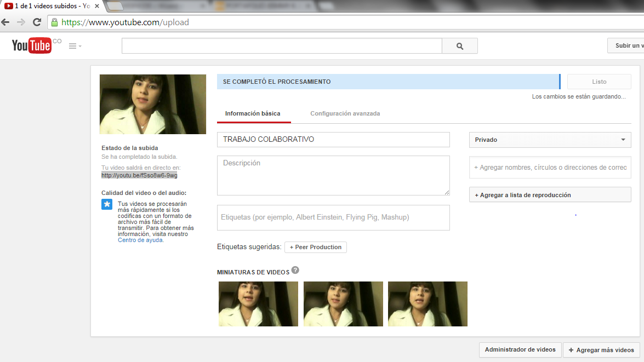Switch to Configuración avanzada tab
Viewport: 644px width, 362px height.
click(345, 113)
